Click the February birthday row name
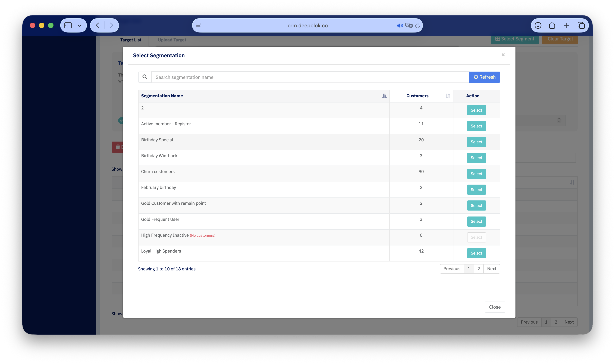 (158, 188)
